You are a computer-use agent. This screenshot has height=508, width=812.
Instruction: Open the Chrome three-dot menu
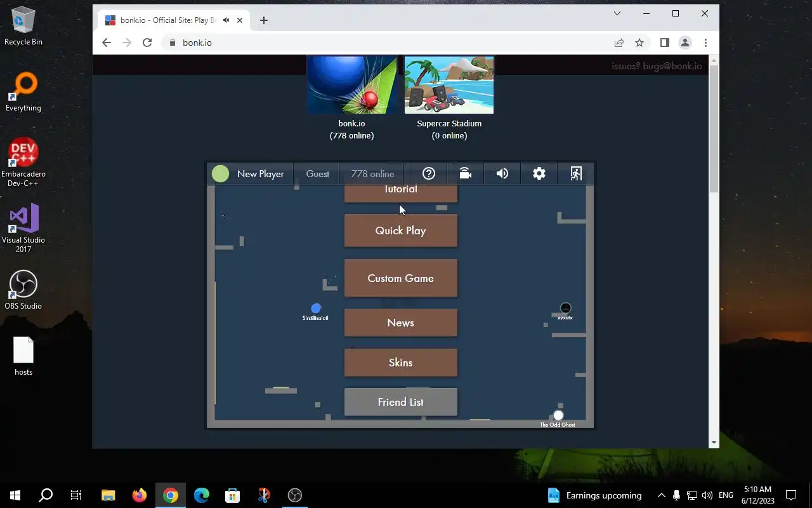pos(705,43)
